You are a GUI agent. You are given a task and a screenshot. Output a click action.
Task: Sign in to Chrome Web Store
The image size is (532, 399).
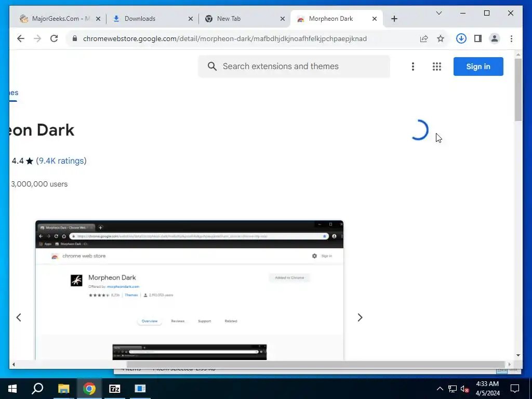(478, 66)
